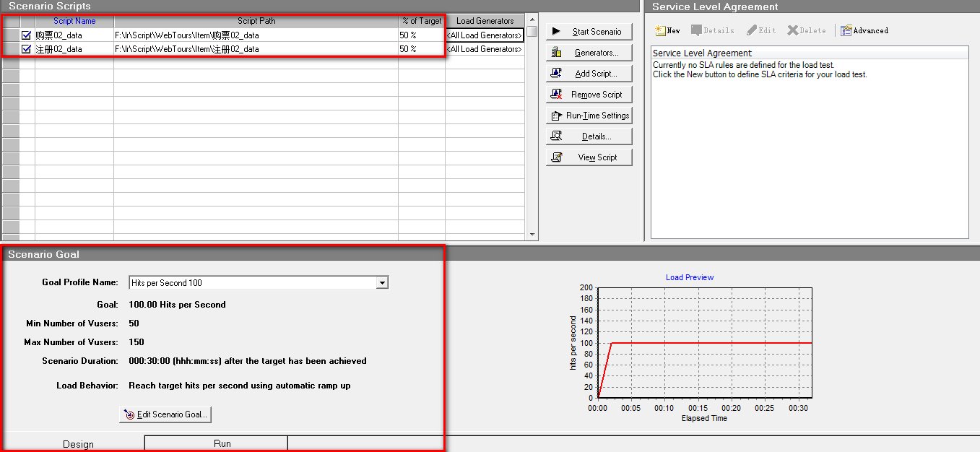The width and height of the screenshot is (980, 452).
Task: Click Delete in the SLA toolbar
Action: click(x=807, y=30)
